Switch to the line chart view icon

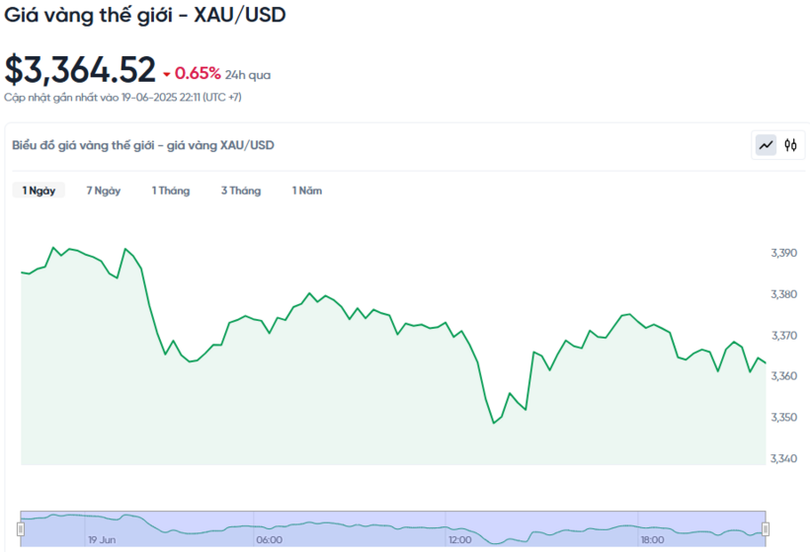[766, 145]
